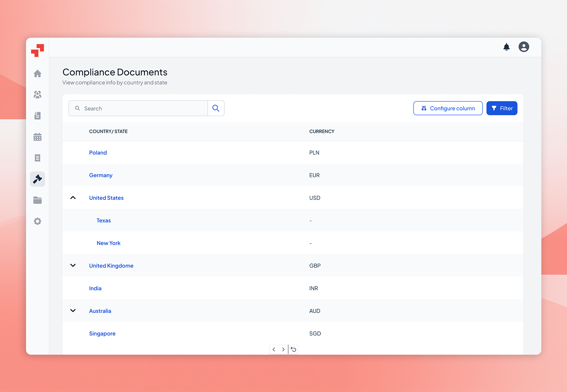
Task: Open the home icon in sidebar
Action: [x=37, y=73]
